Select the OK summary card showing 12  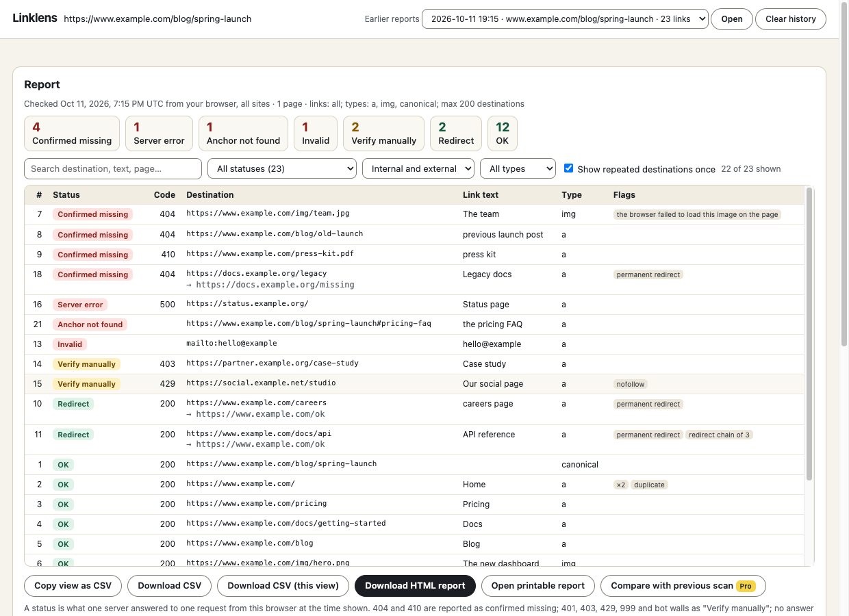pos(503,133)
